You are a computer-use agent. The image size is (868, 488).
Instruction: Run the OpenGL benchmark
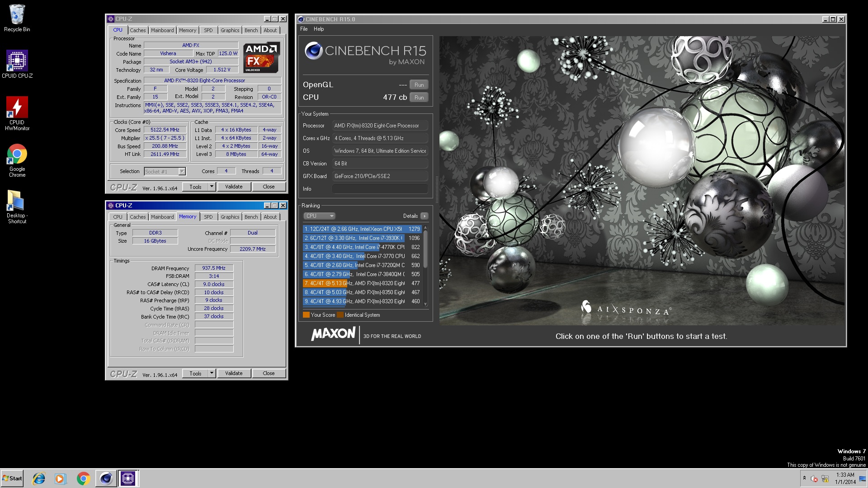click(x=419, y=85)
